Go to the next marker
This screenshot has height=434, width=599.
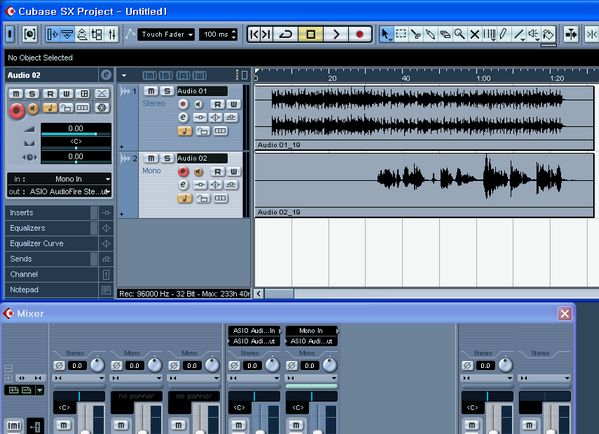click(x=267, y=34)
